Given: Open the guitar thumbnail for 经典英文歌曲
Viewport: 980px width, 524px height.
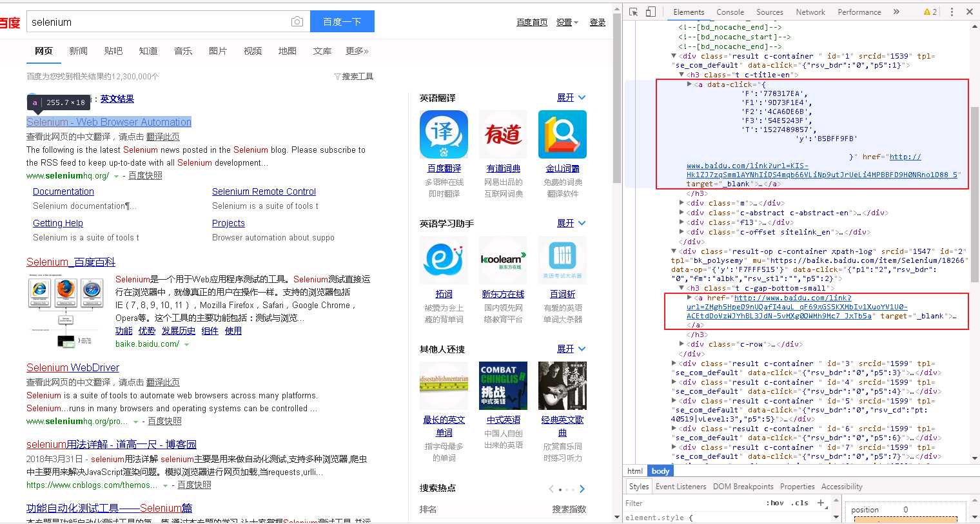Looking at the screenshot, I should point(562,385).
